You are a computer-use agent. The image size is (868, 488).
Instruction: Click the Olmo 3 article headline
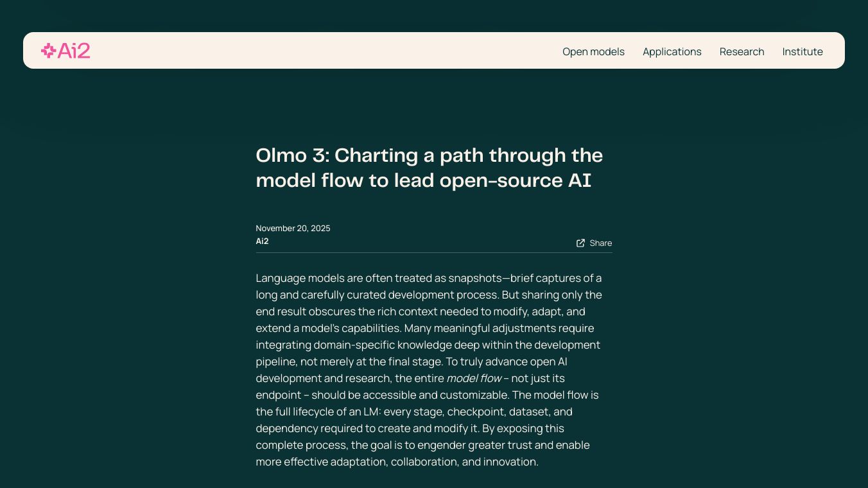(429, 155)
